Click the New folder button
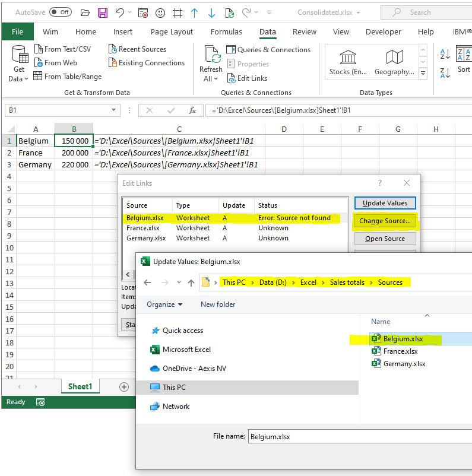Viewport: 472px width, 476px height. [x=218, y=304]
